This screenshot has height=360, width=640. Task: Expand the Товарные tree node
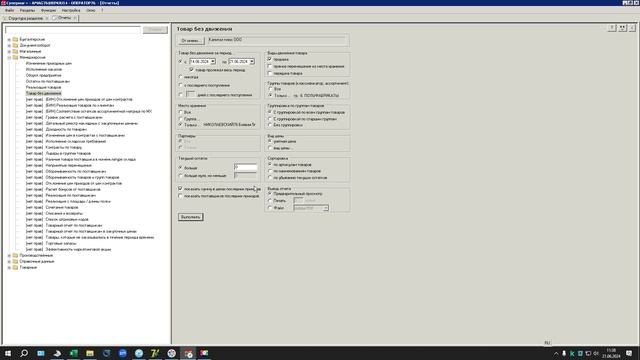pyautogui.click(x=9, y=267)
